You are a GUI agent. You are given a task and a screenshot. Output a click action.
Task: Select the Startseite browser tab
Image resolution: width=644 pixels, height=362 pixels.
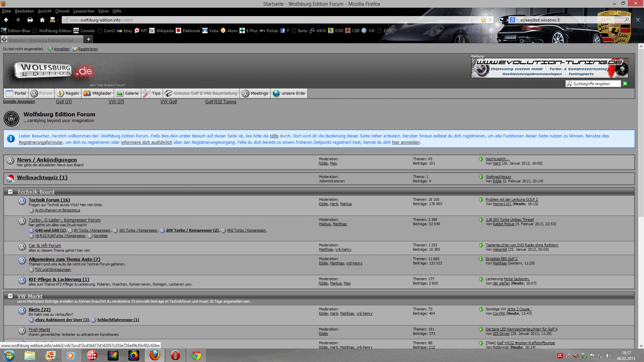[x=42, y=39]
